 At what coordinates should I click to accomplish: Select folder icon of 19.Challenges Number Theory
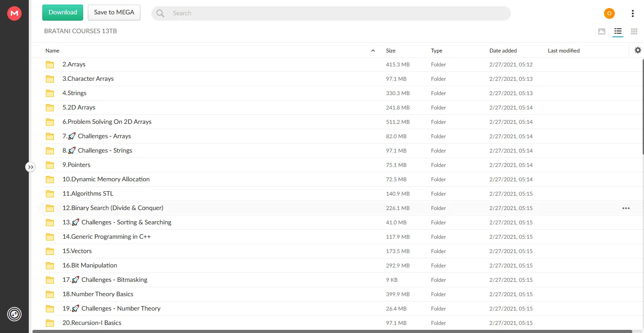coord(50,309)
